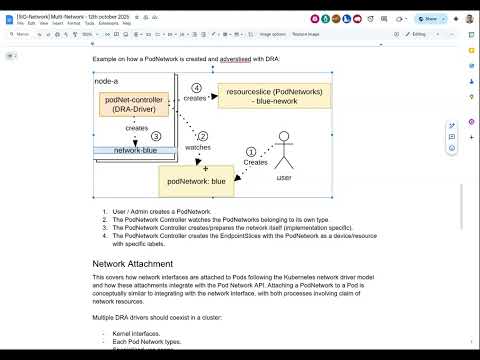Click the crop image icon

pyautogui.click(x=251, y=34)
